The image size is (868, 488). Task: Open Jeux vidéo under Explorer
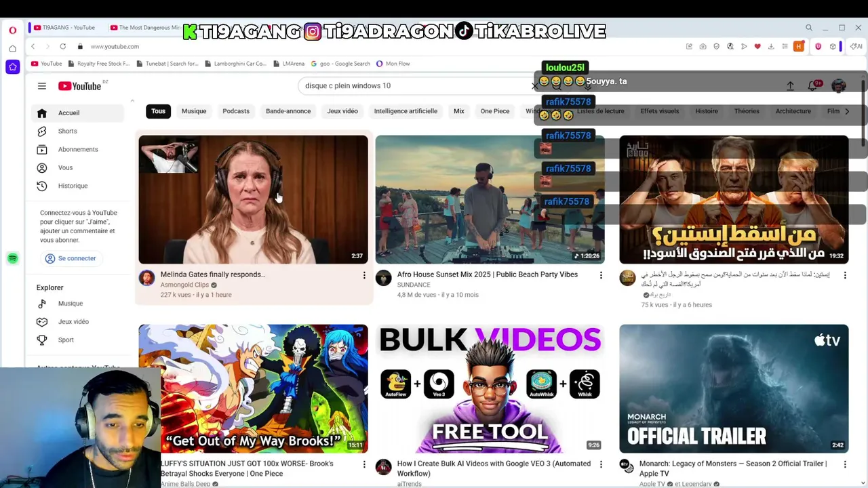tap(78, 322)
